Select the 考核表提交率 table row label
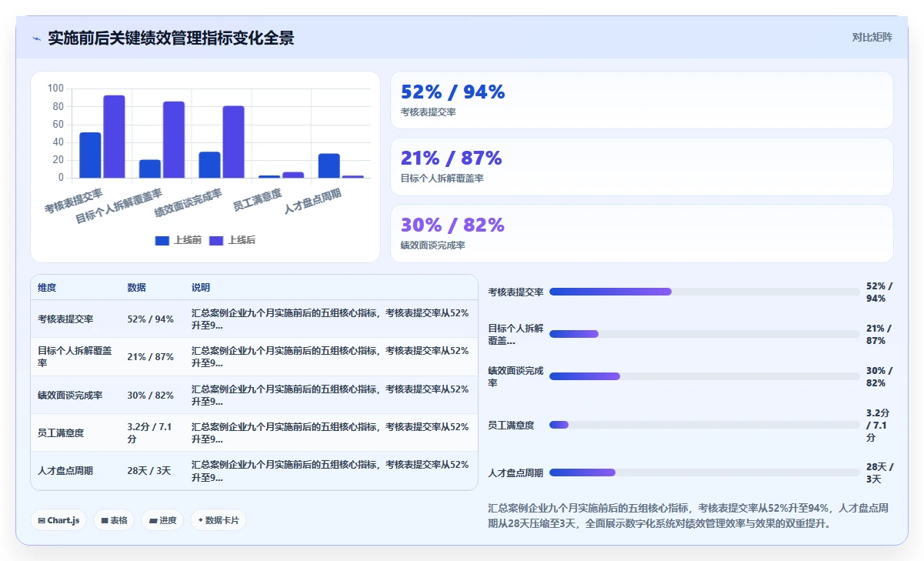The image size is (924, 561). [65, 319]
